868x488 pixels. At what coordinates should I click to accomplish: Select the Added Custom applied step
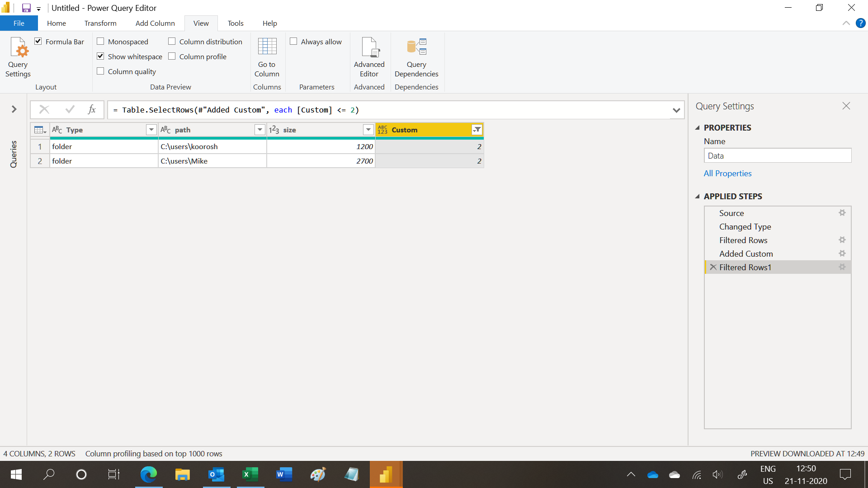click(777, 253)
